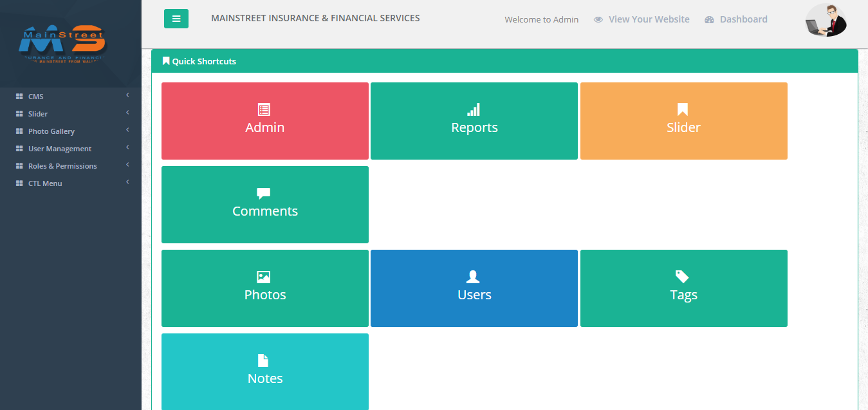Click the tag icon on Tags tile

tap(682, 277)
